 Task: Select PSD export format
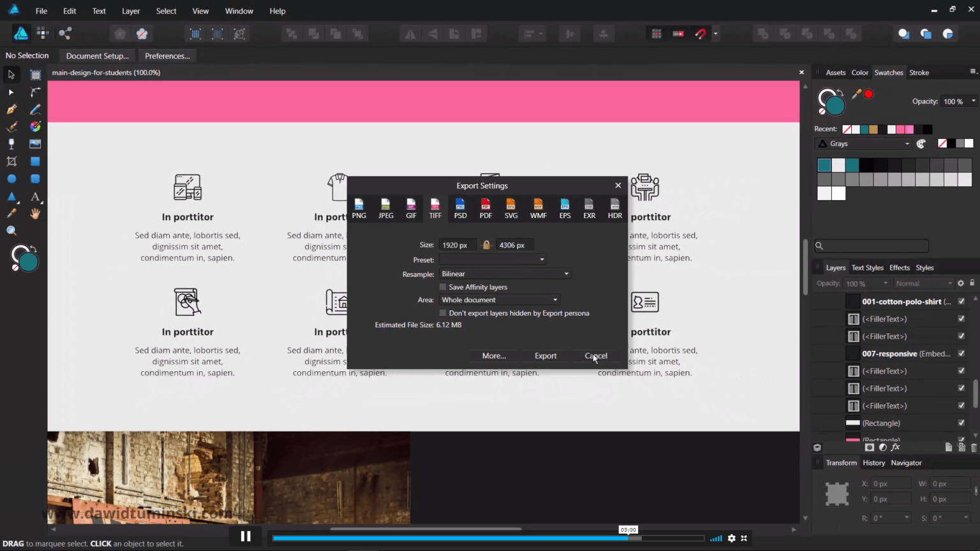tap(460, 209)
